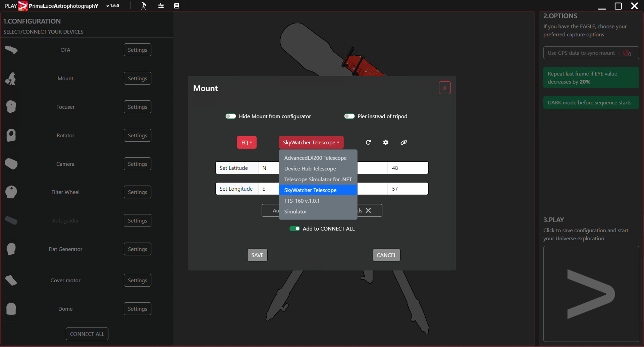Click the 1.CONFIGURATION heading
Image resolution: width=644 pixels, height=347 pixels.
[32, 21]
